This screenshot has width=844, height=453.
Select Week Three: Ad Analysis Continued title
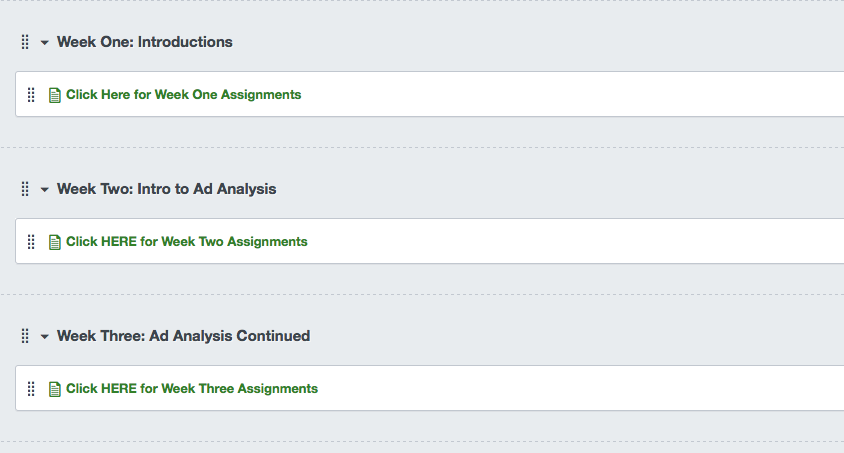pos(183,336)
